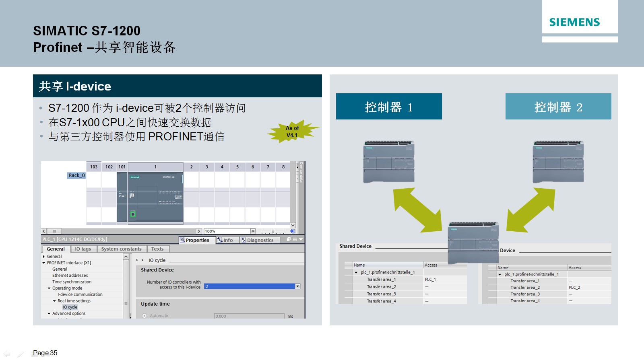Select the module in rack slot 101
Viewport: 644px width, 362px height.
coord(122,197)
